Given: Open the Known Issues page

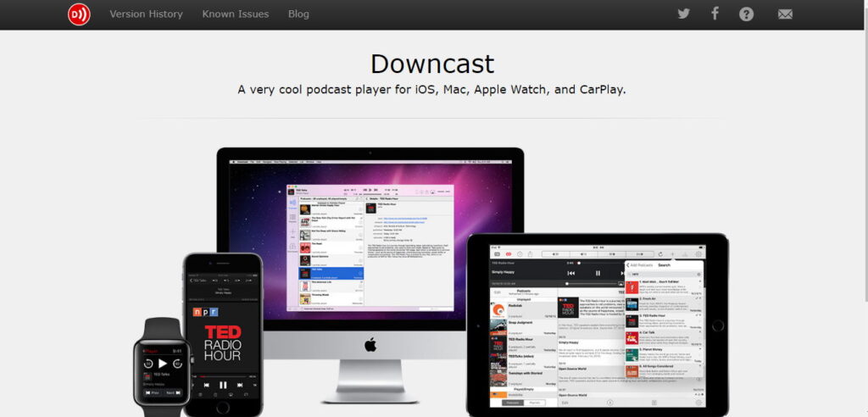Looking at the screenshot, I should coord(236,14).
